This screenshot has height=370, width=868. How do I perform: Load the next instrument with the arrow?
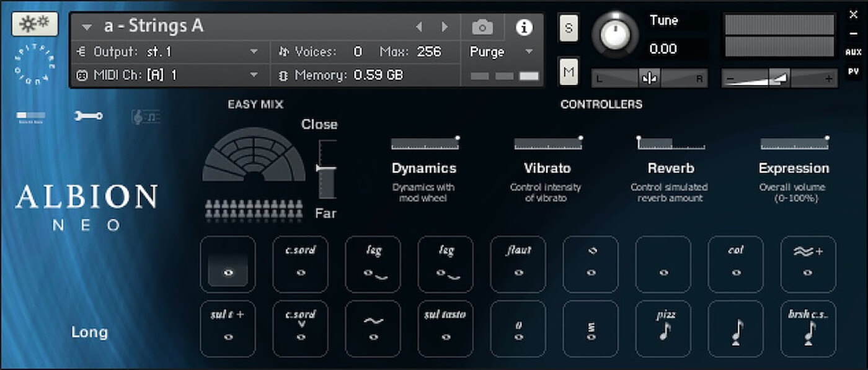445,27
